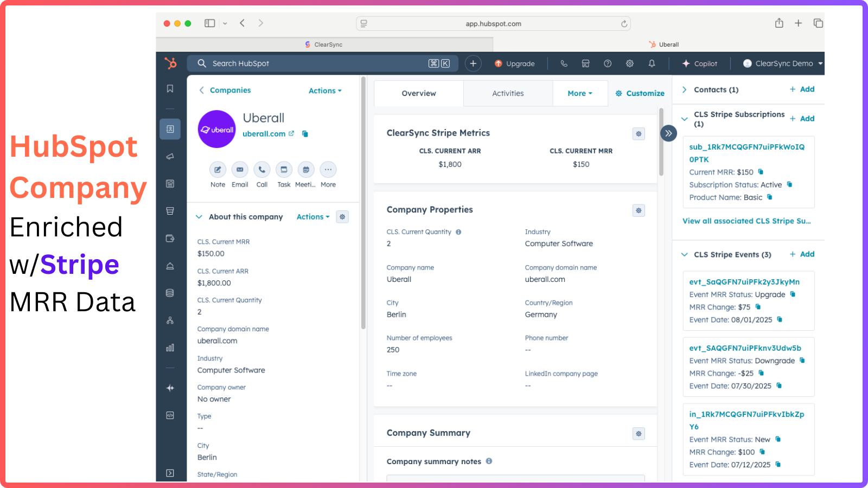The image size is (868, 488).
Task: Open the Reporting bar-chart icon in sidebar
Action: (170, 348)
